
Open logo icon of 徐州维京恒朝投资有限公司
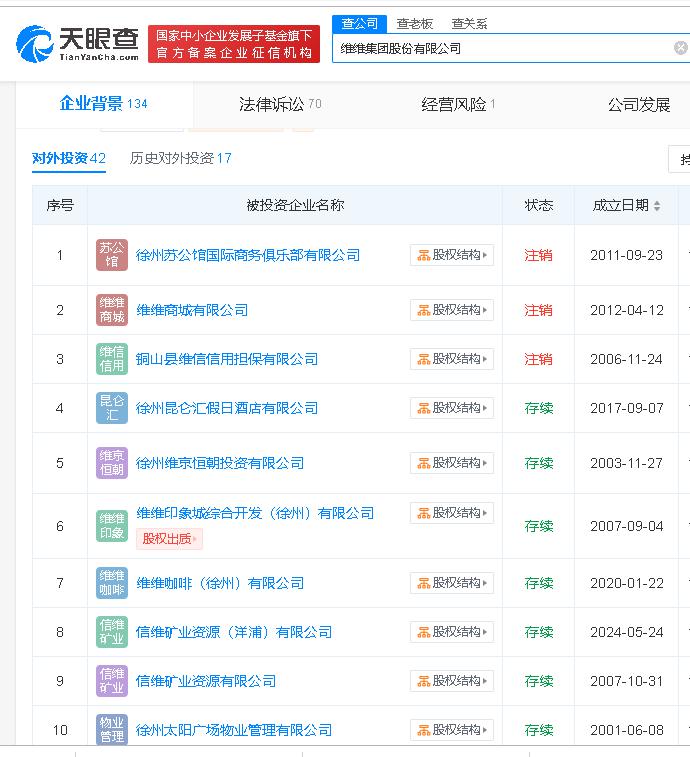click(112, 463)
